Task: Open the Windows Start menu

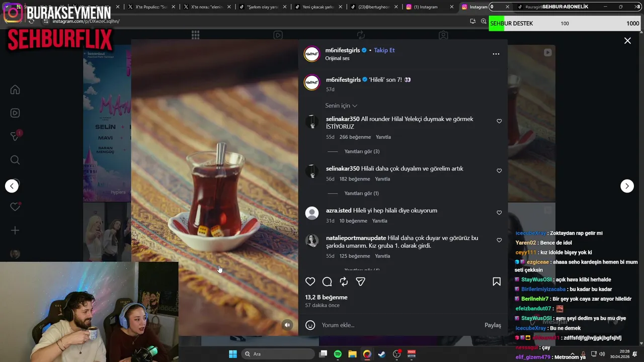Action: [x=232, y=354]
